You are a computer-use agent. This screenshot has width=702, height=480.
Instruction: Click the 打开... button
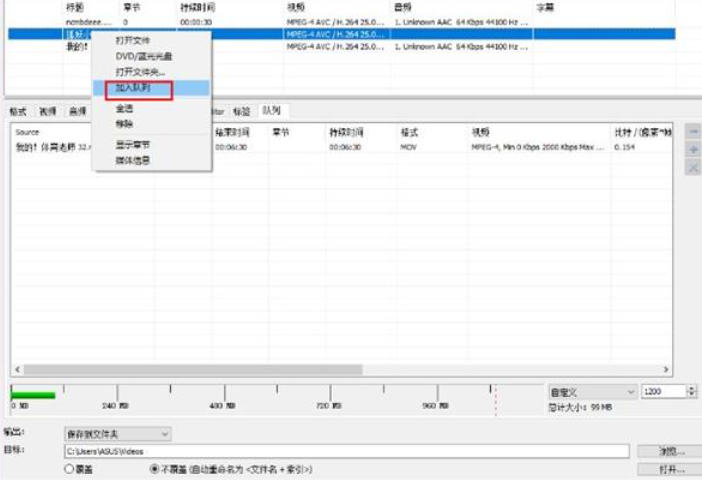pos(667,468)
